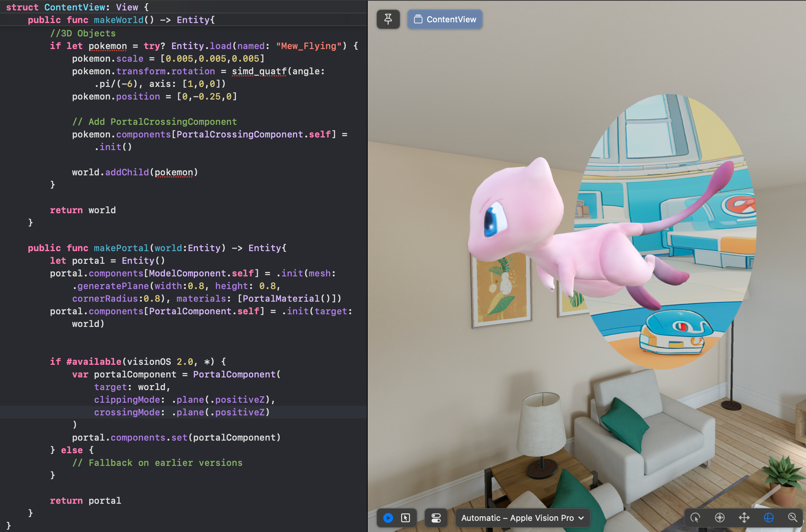Switch to selectable preview mode
The width and height of the screenshot is (806, 532).
coord(406,518)
